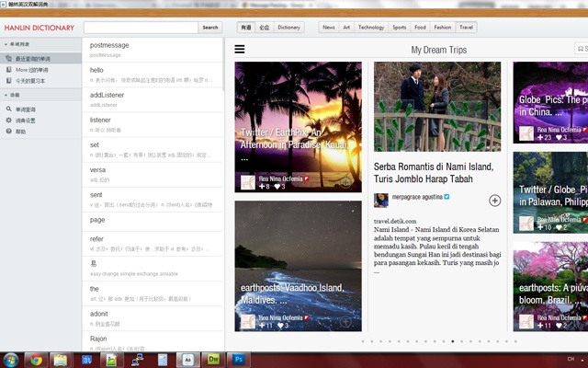Click the first page indicator dot
The width and height of the screenshot is (588, 368).
click(x=363, y=341)
